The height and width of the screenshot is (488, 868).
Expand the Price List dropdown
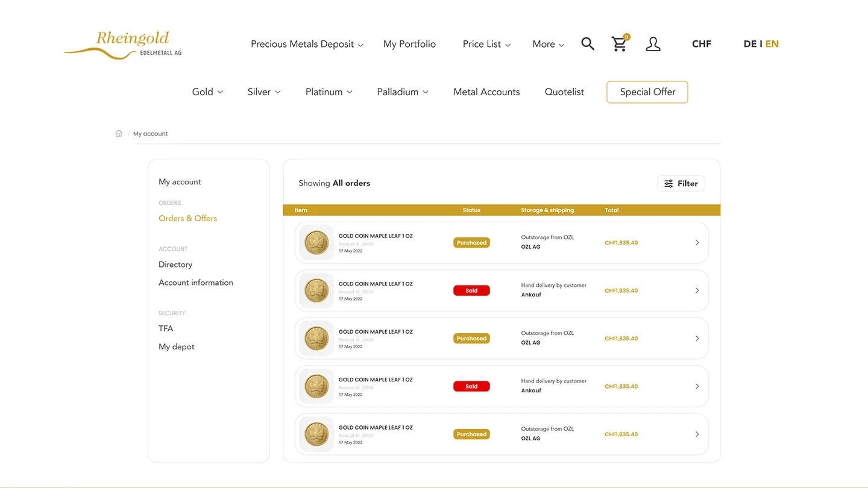tap(486, 44)
